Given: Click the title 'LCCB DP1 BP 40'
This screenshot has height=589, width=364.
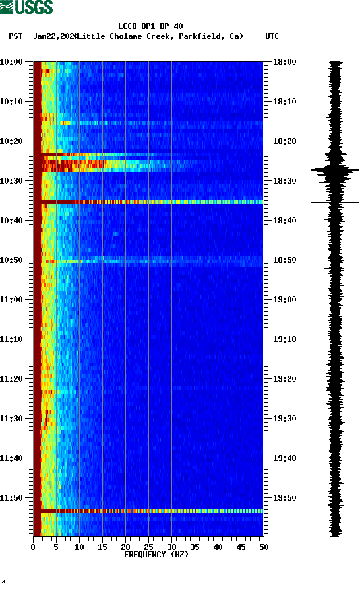Looking at the screenshot, I should click(150, 26).
